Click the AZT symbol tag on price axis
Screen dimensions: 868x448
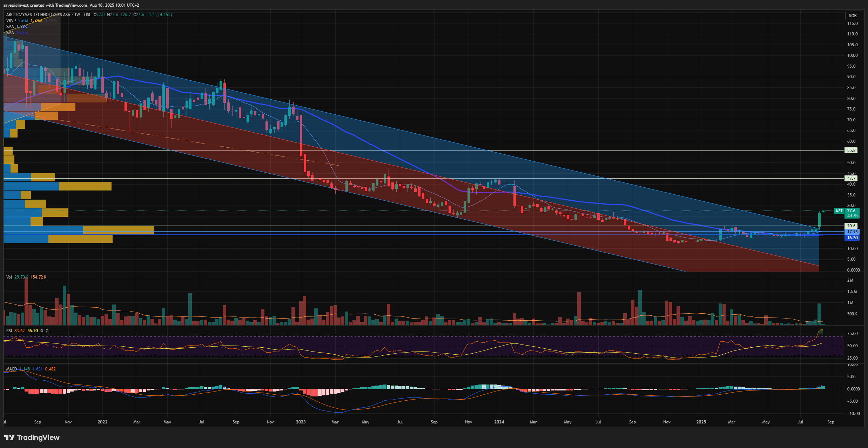point(839,211)
